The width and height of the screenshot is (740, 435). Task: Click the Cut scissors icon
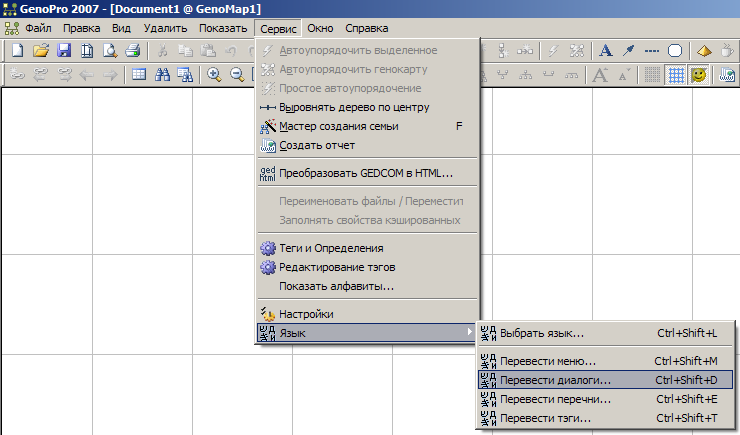click(162, 50)
